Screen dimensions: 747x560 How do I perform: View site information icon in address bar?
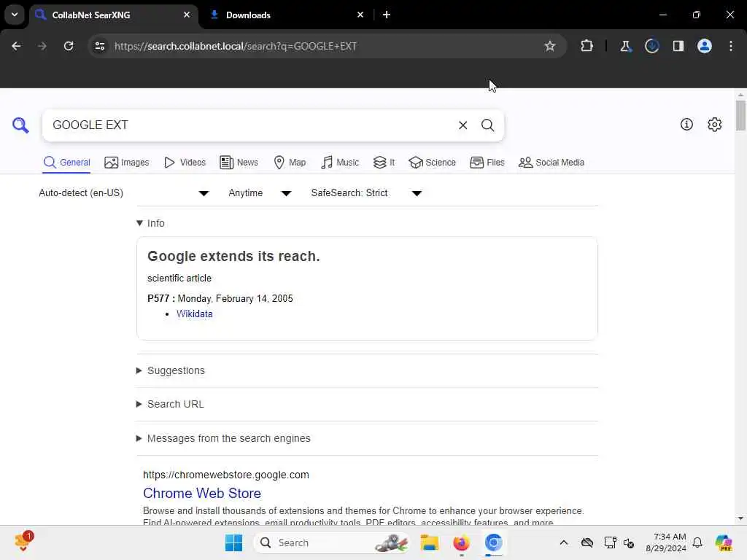tap(99, 46)
